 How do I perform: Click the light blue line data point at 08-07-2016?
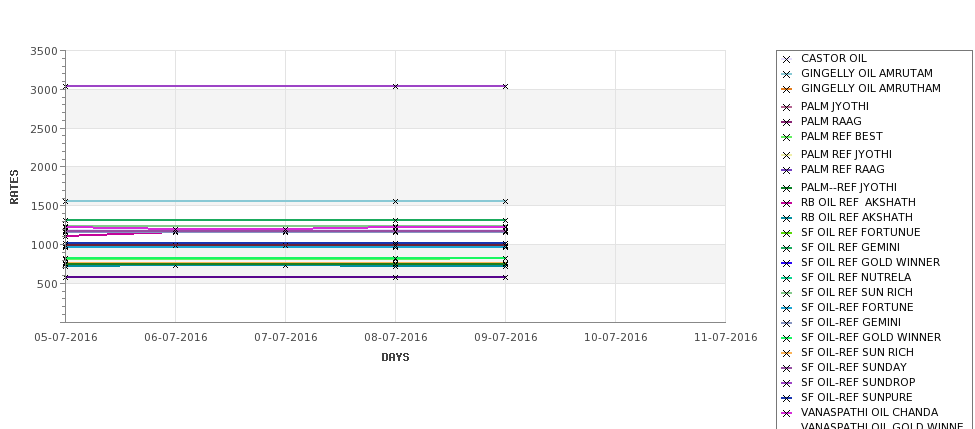[395, 201]
